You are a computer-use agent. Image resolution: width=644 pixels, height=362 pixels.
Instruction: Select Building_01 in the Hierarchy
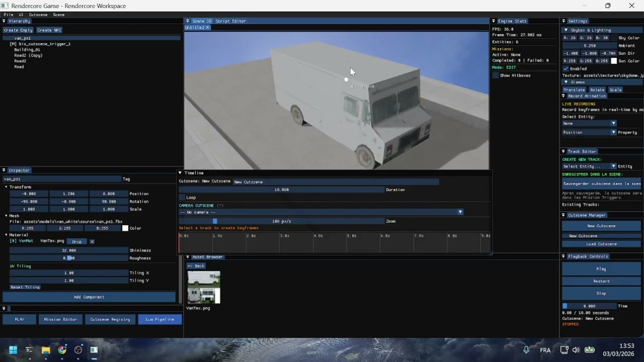pos(27,50)
